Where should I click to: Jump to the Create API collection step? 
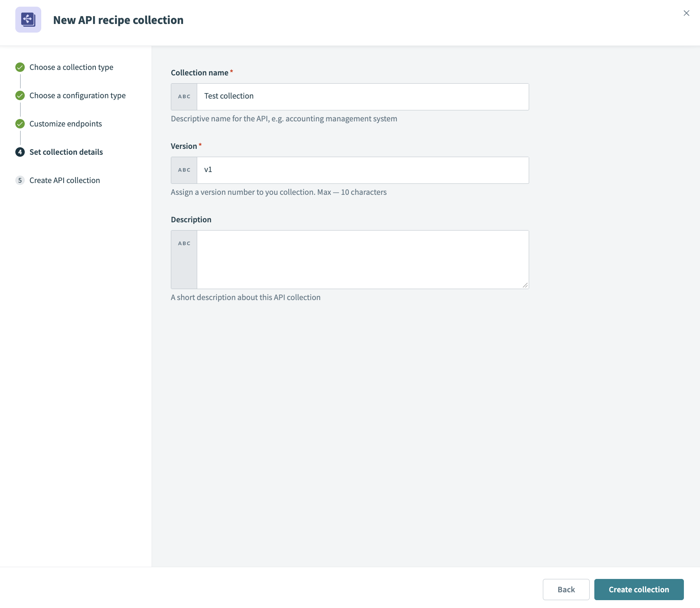[65, 180]
